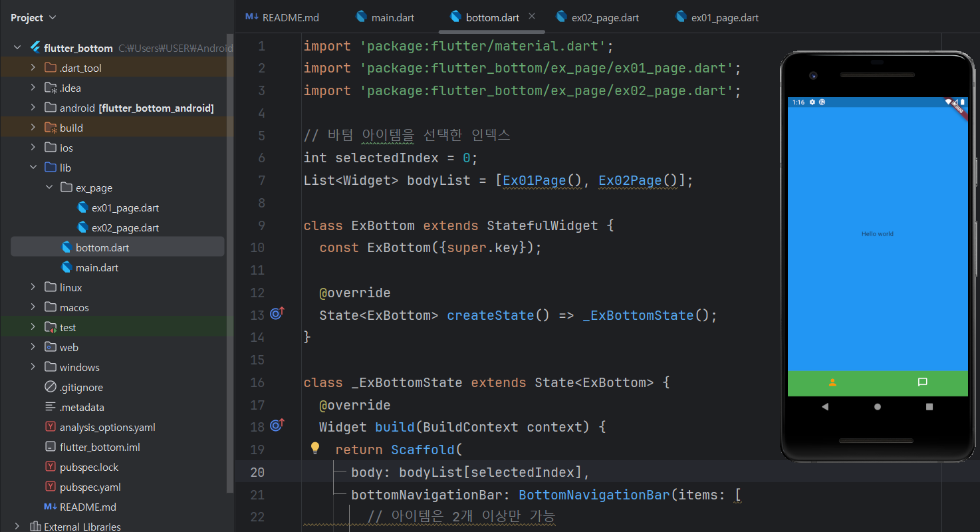Viewport: 980px width, 532px height.
Task: Select ex02_page.dart in project tree
Action: tap(125, 227)
